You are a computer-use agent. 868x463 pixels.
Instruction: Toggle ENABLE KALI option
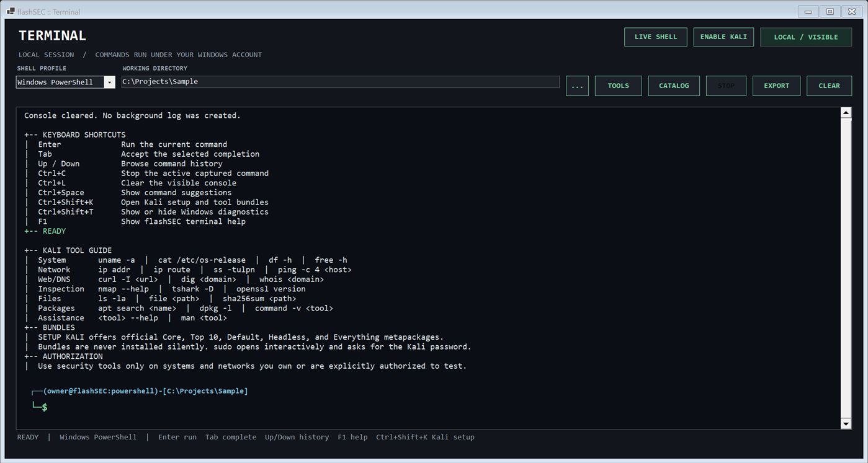coord(723,37)
